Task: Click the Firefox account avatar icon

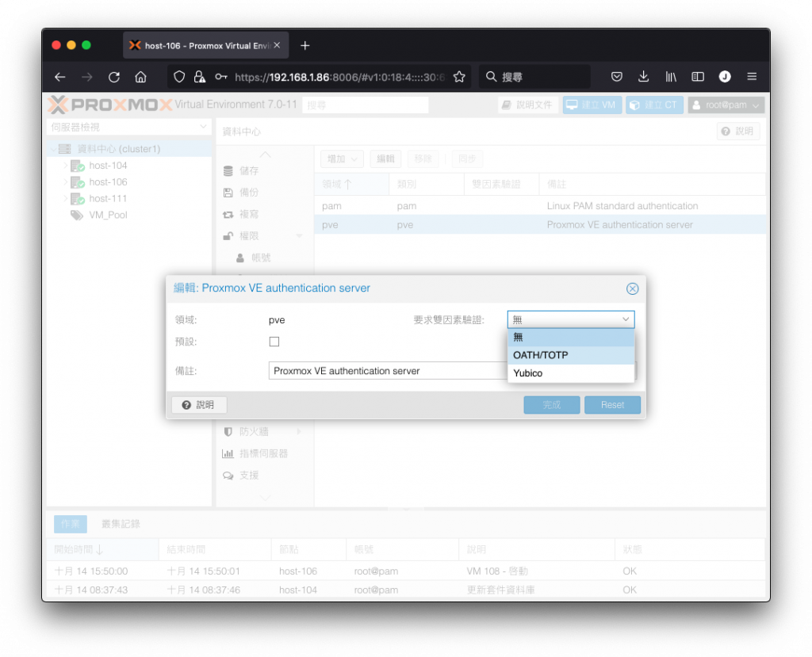Action: tap(725, 77)
